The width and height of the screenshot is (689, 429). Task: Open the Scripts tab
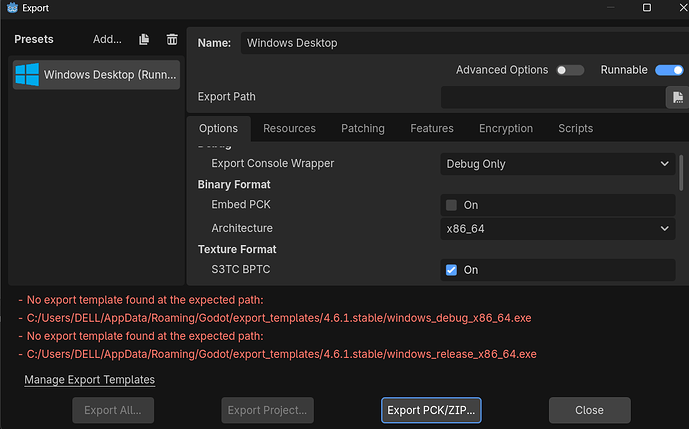[x=576, y=128]
